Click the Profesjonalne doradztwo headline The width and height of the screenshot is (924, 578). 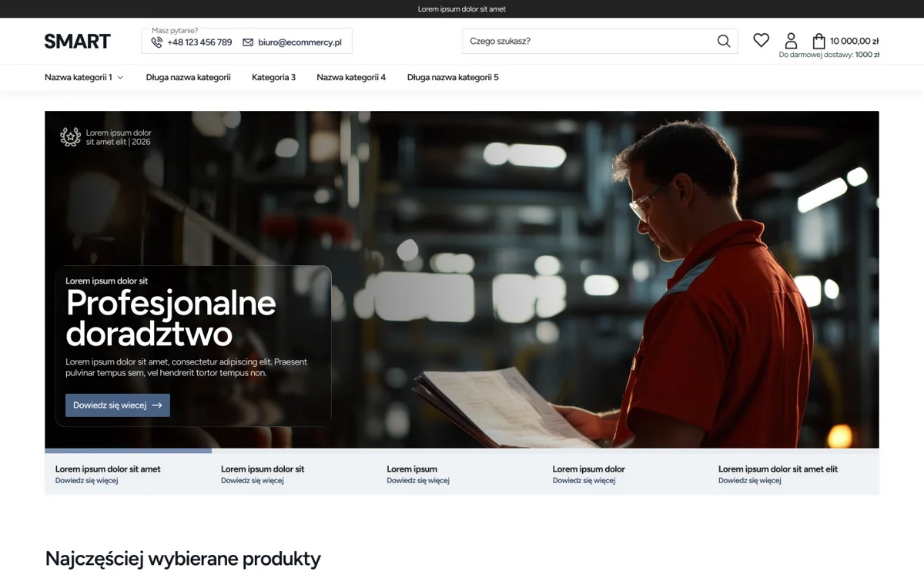pyautogui.click(x=171, y=318)
